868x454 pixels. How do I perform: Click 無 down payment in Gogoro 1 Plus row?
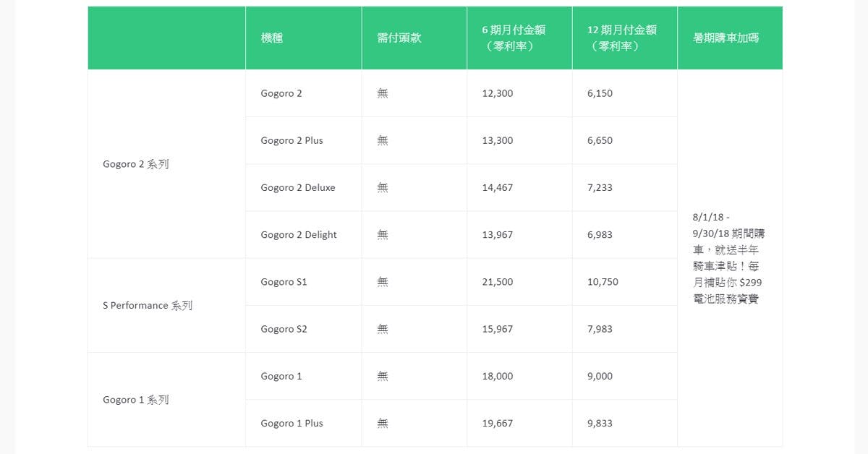(x=383, y=423)
